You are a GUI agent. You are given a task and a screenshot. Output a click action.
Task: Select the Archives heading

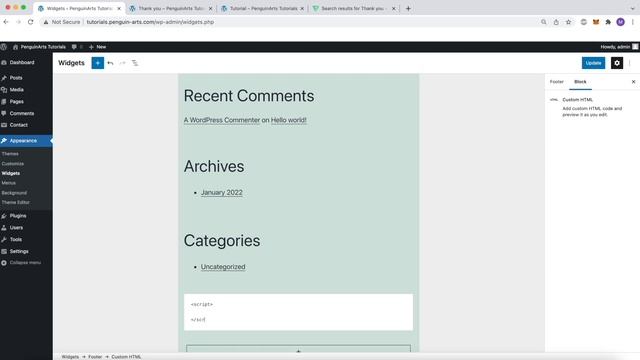click(x=214, y=166)
